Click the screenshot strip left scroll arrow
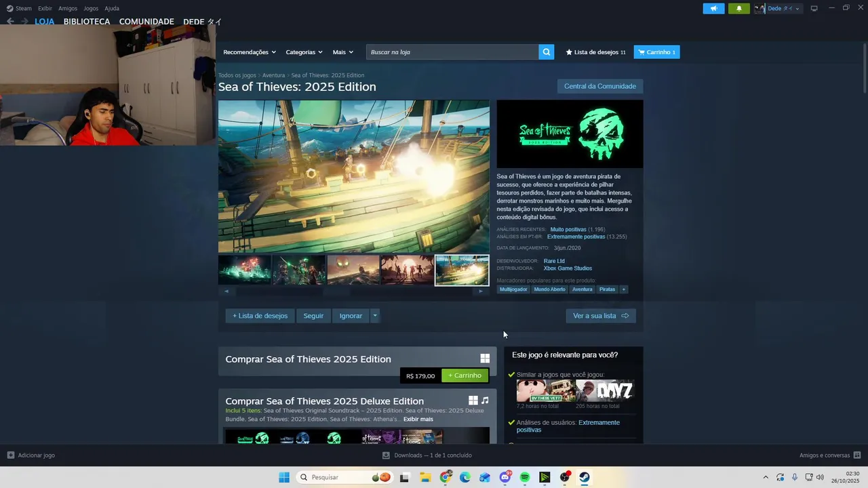The width and height of the screenshot is (868, 488). pyautogui.click(x=226, y=291)
